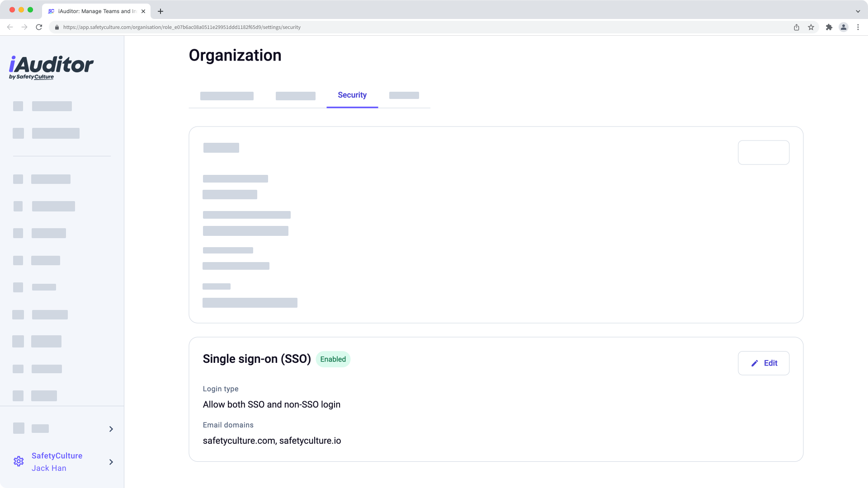Open the settings gear next to SafetyCulture

[19, 461]
